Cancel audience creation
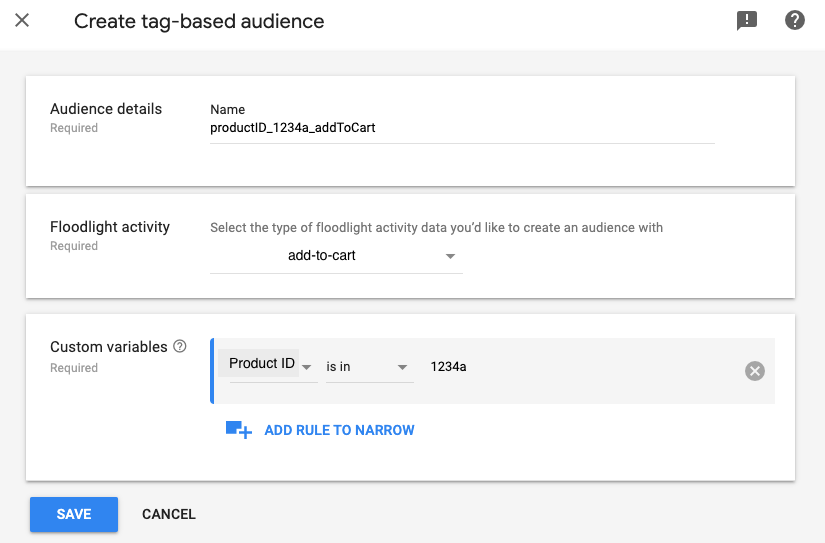The height and width of the screenshot is (543, 825). (x=169, y=514)
